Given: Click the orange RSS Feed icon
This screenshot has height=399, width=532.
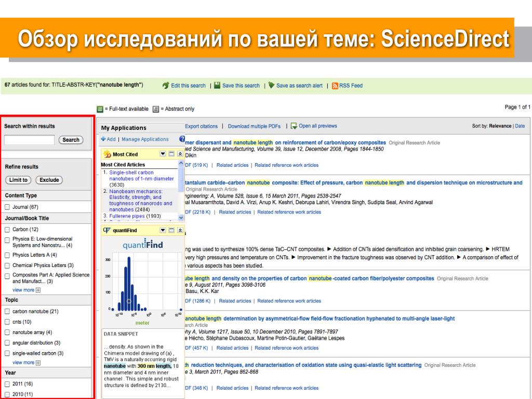Looking at the screenshot, I should point(335,86).
